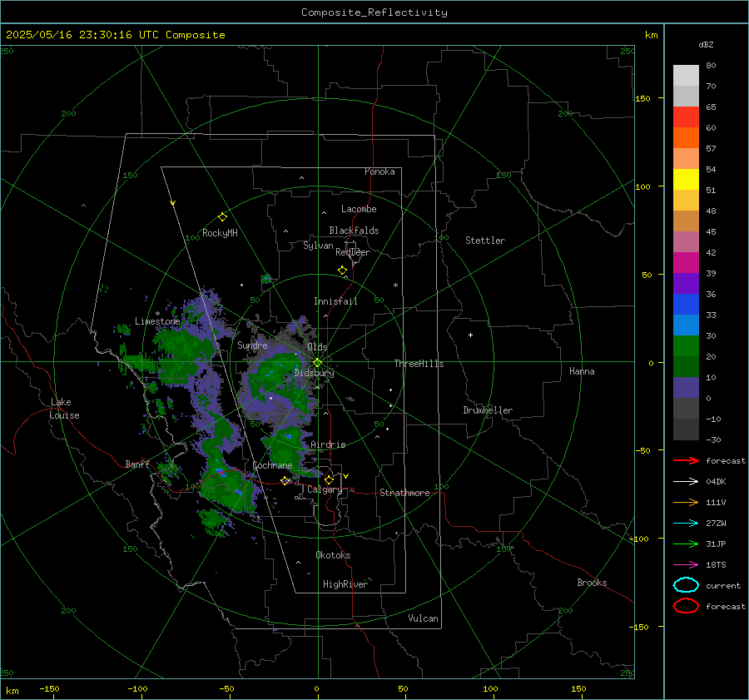This screenshot has width=749, height=700.
Task: Click the Composite_Reflectivity title
Action: [374, 12]
